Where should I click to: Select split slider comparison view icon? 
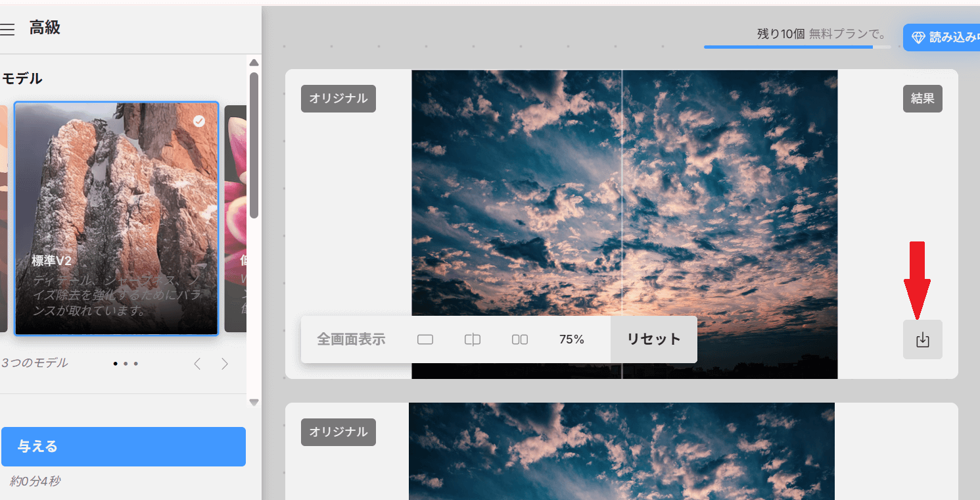[x=472, y=339]
